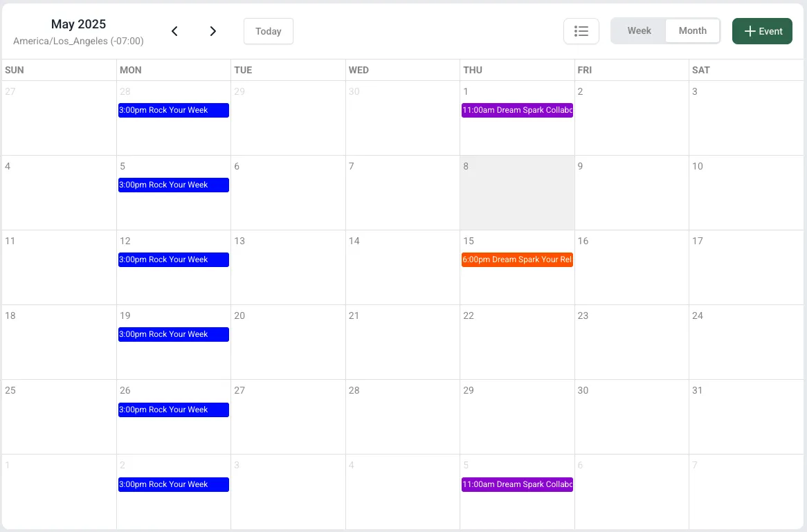The width and height of the screenshot is (807, 532).
Task: Click the May 2025 title
Action: pos(78,24)
